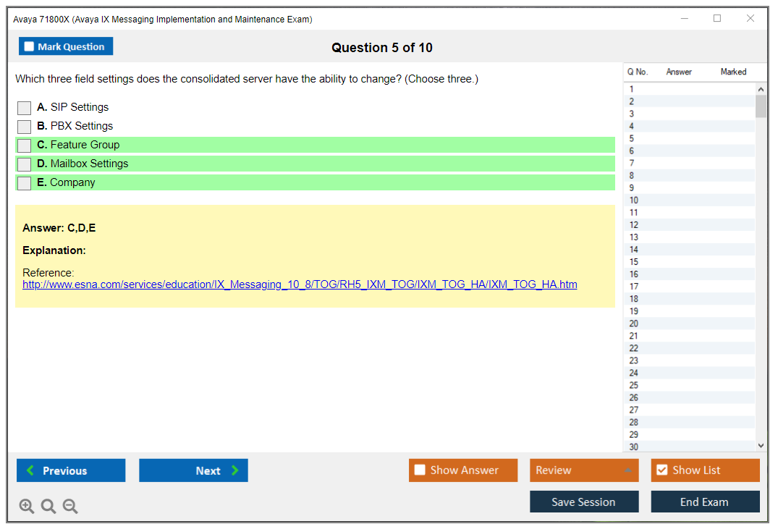Click the End Exam button
This screenshot has width=778, height=532.
tap(705, 502)
